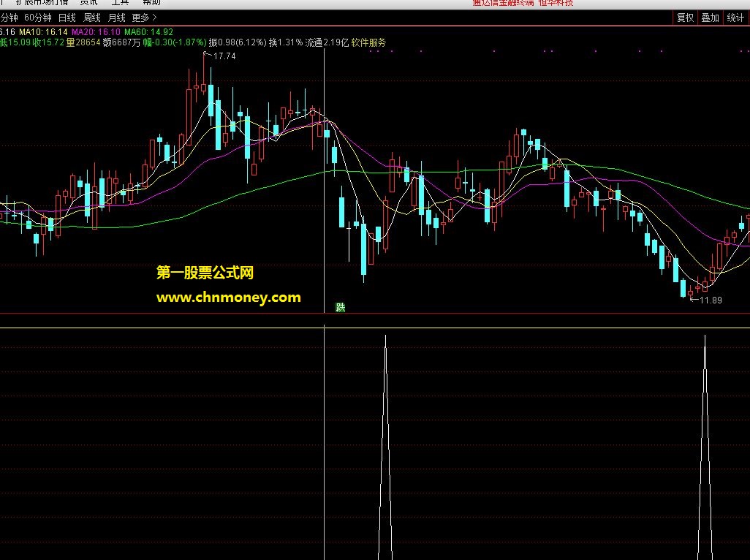Image resolution: width=750 pixels, height=560 pixels.
Task: Switch to the 日线 daily chart tab
Action: click(67, 18)
